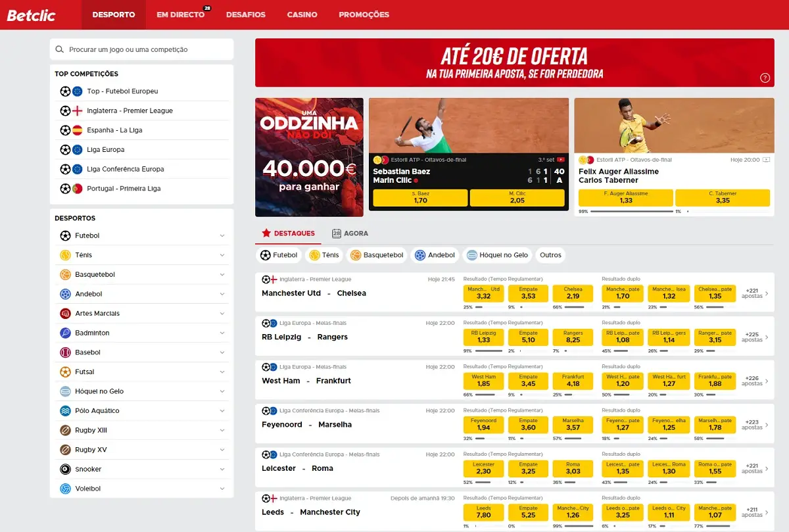Filter highlights by Andebol chip
This screenshot has width=789, height=532.
(x=435, y=255)
